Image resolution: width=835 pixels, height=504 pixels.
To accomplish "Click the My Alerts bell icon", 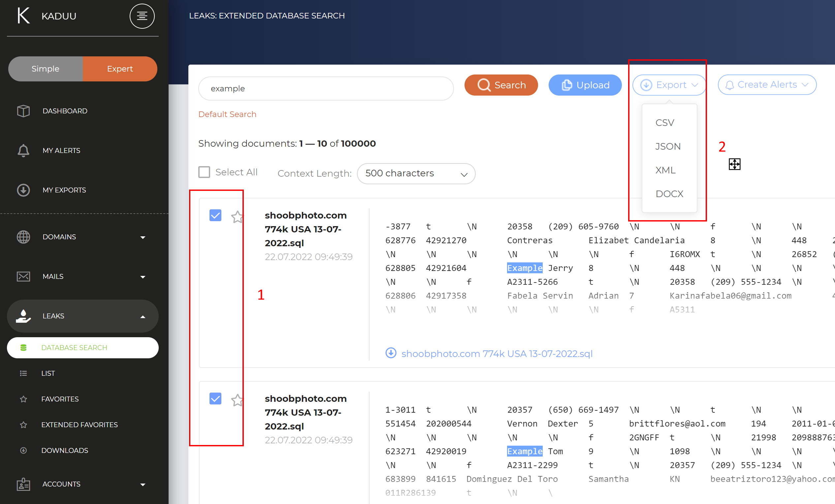I will pos(23,151).
